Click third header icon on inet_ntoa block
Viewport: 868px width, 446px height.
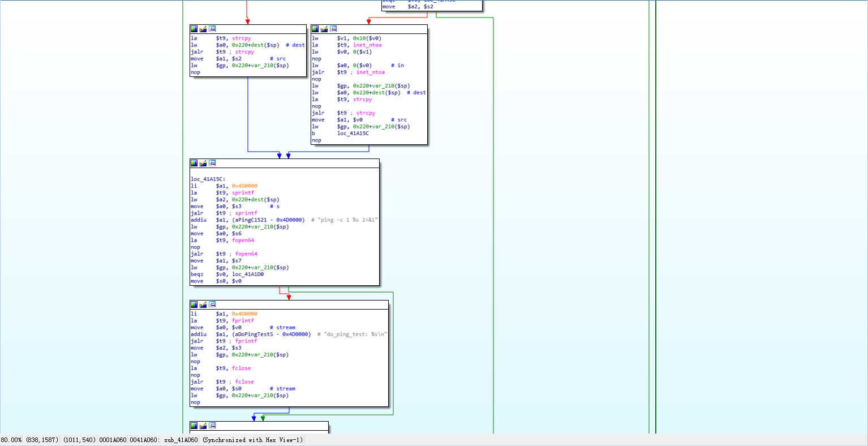(333, 29)
